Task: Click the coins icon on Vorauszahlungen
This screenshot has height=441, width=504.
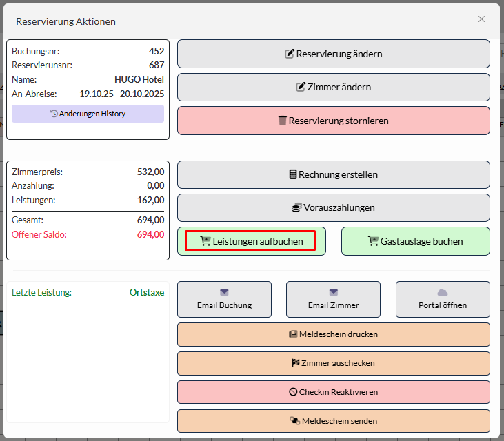Action: coord(296,207)
